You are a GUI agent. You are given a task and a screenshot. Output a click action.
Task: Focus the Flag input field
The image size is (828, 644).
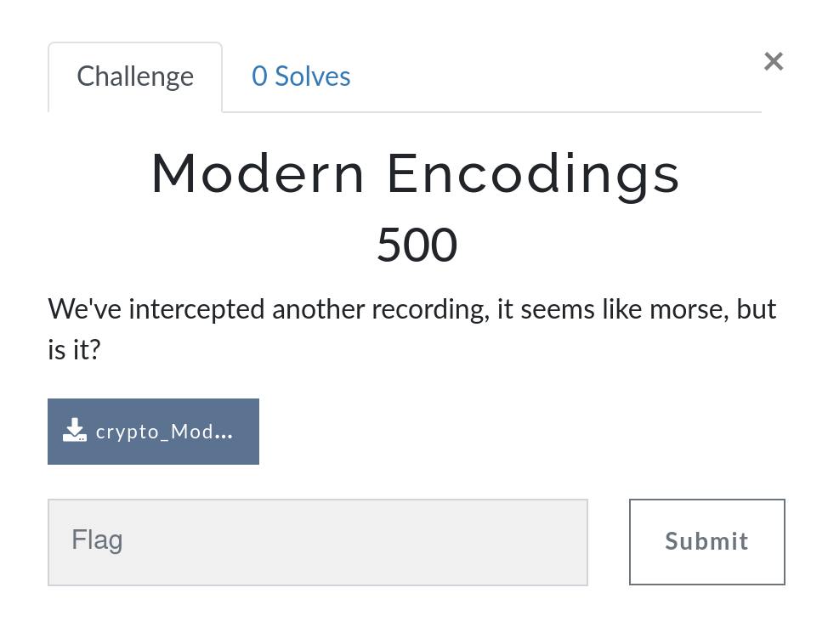(317, 542)
